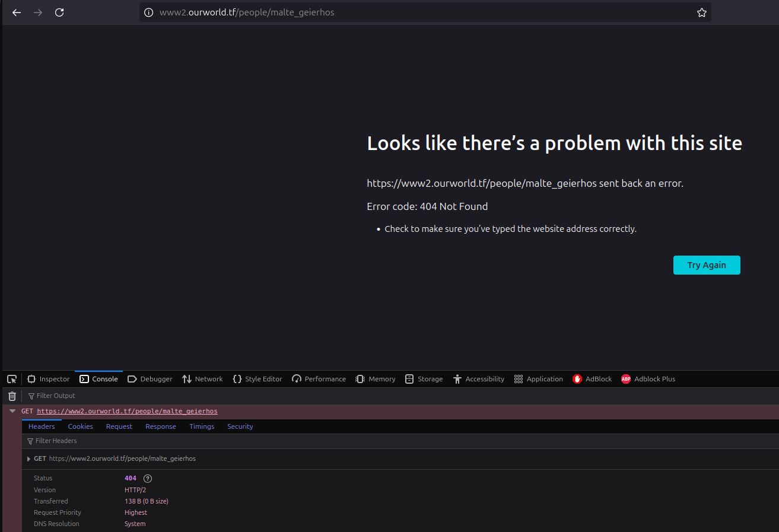Open the AdBlock devtools panel
Image resolution: width=779 pixels, height=532 pixels.
(592, 379)
